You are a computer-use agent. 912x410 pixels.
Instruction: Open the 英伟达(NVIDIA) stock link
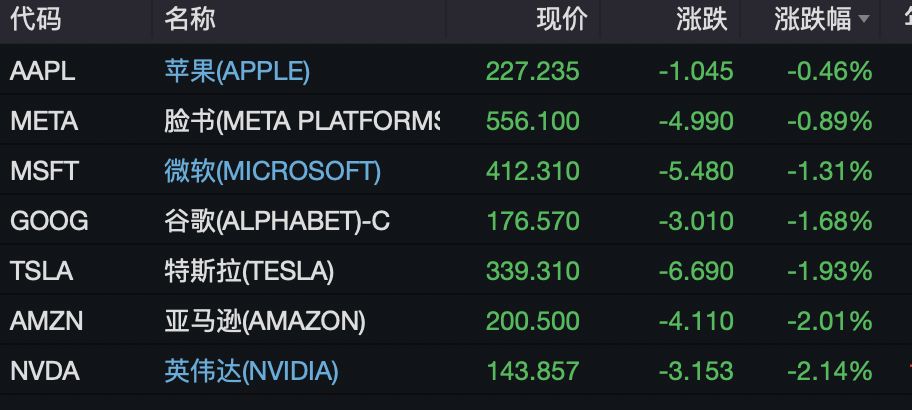click(251, 372)
